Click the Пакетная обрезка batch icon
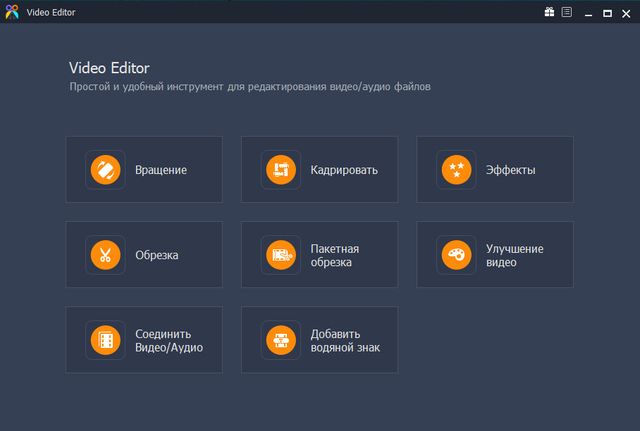640x431 pixels. coord(281,255)
